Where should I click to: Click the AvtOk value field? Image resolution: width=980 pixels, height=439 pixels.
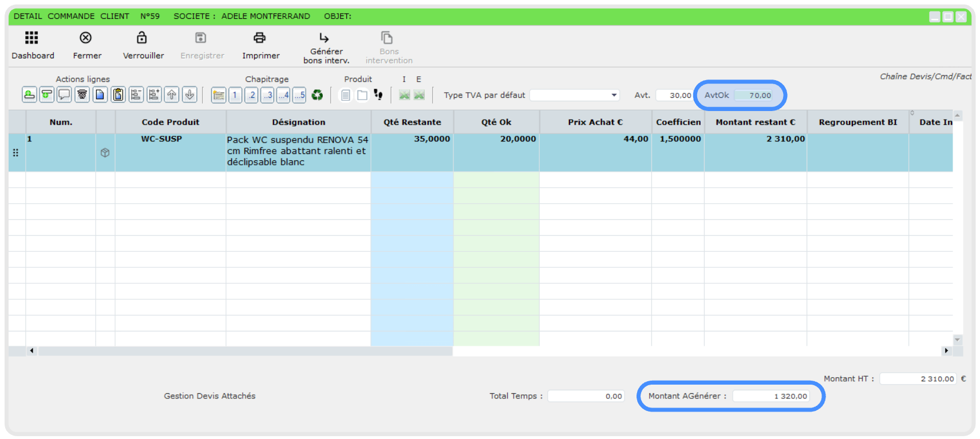point(753,95)
